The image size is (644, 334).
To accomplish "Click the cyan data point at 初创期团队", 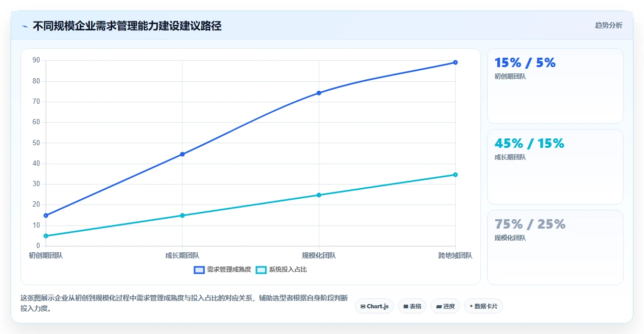I will [x=46, y=236].
